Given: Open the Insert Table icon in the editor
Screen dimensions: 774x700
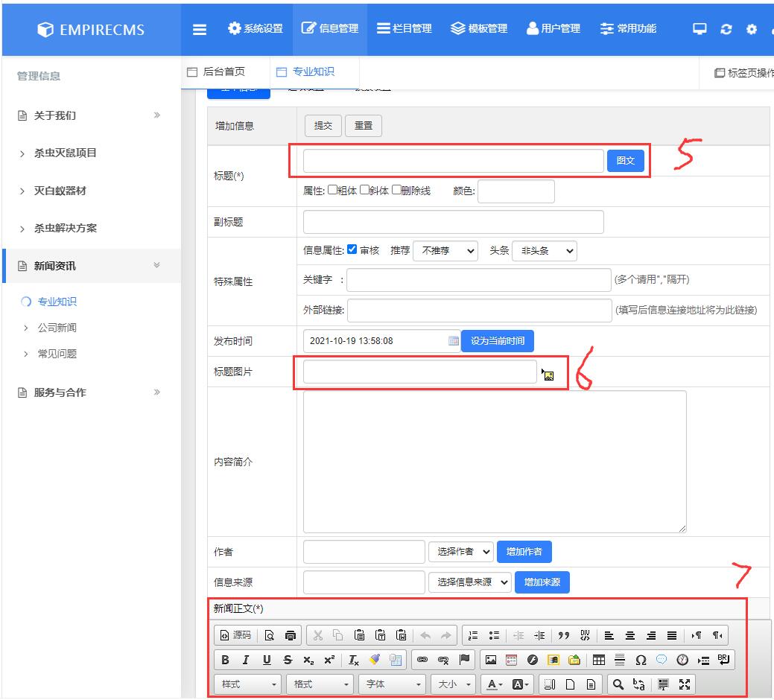Looking at the screenshot, I should [x=600, y=659].
